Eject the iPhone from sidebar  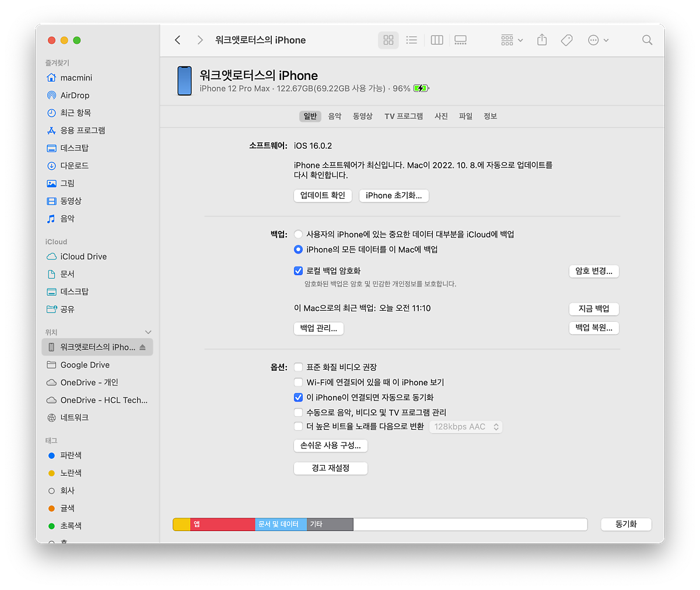142,347
